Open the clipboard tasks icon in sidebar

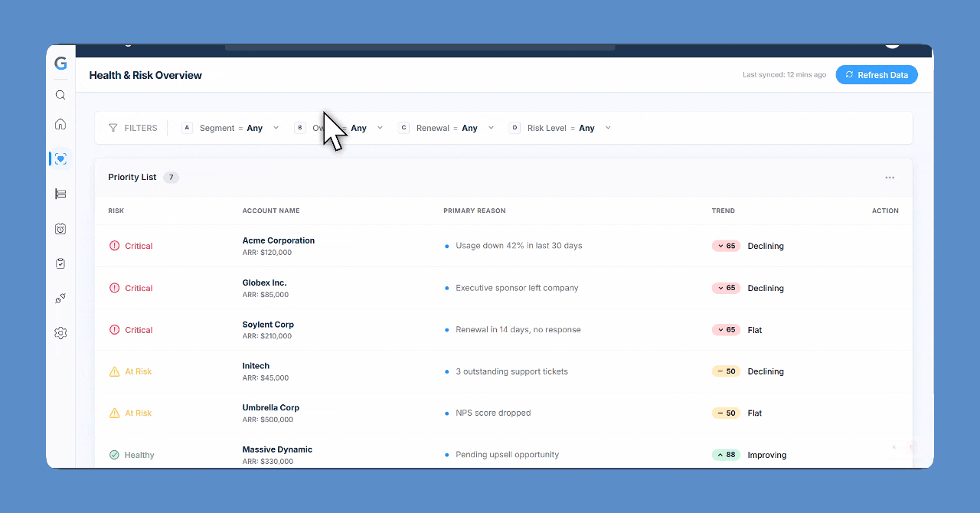pos(60,263)
